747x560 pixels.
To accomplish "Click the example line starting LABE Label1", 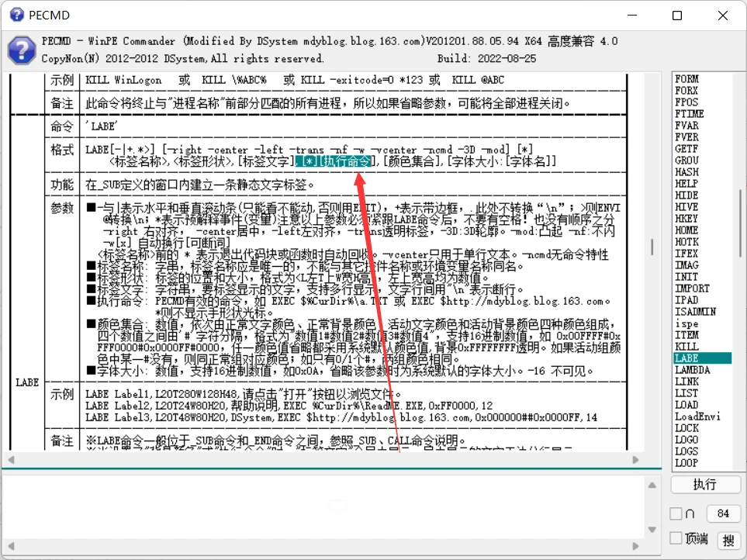I will tap(243, 394).
